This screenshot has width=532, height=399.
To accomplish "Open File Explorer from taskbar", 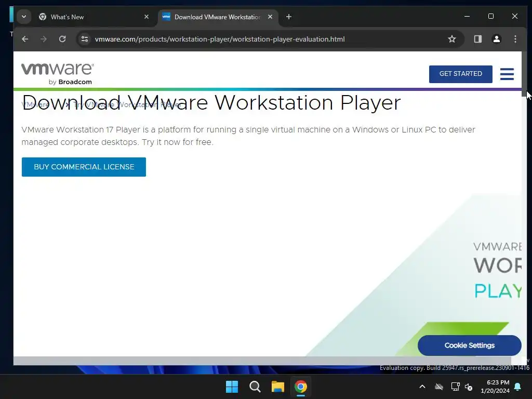I will coord(277,387).
